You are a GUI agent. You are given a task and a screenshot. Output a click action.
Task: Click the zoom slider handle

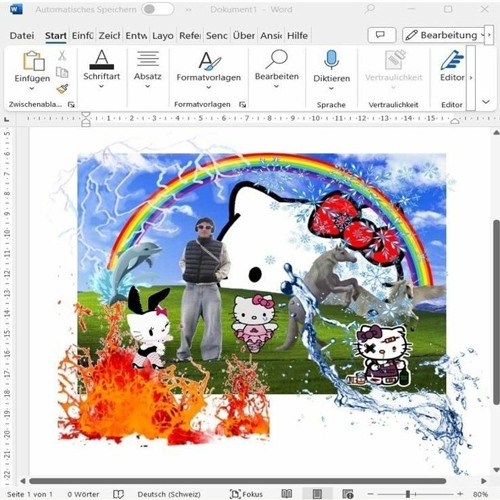click(x=408, y=494)
